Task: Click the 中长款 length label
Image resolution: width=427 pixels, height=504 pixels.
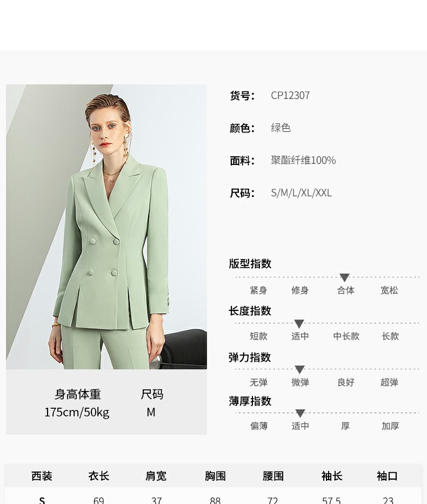Action: pyautogui.click(x=346, y=336)
